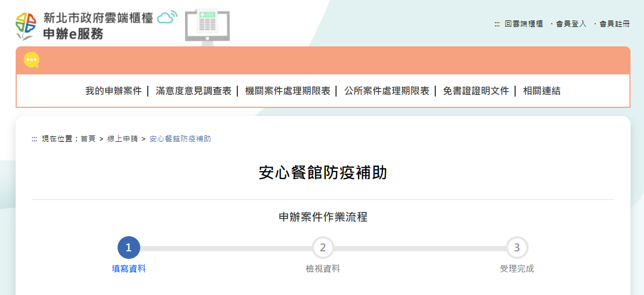Open 滿意度意見調查表 menu item

point(194,91)
